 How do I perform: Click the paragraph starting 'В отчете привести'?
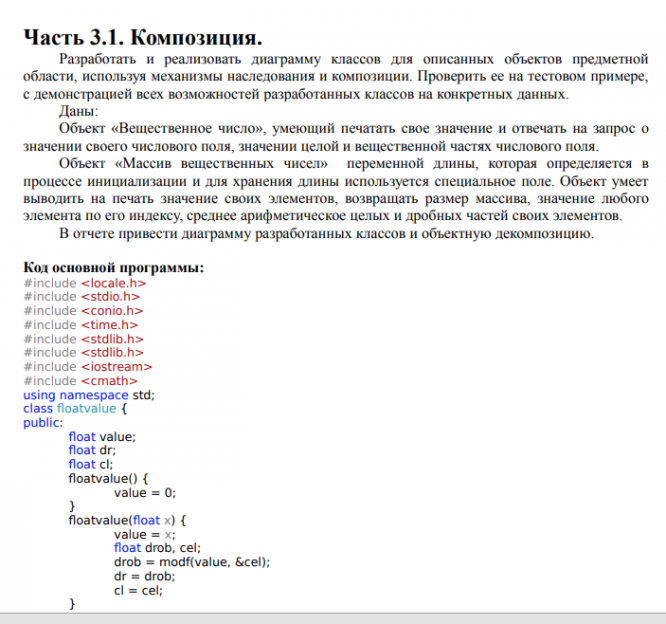326,234
